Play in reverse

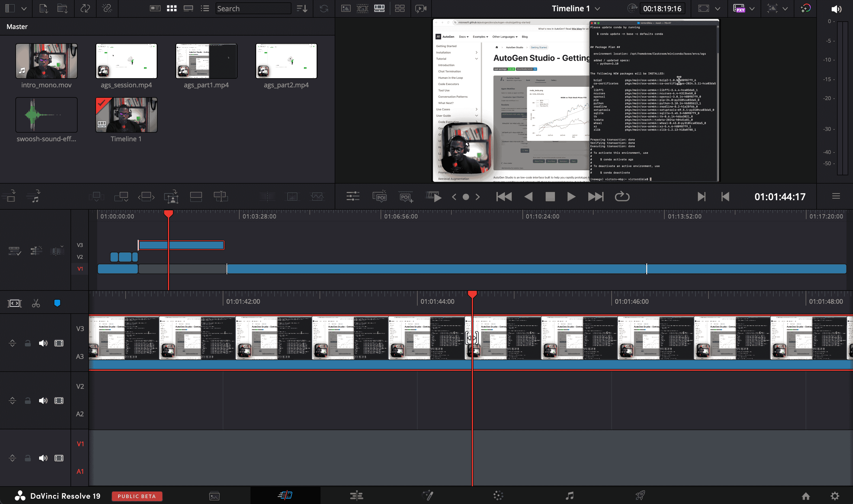(528, 197)
